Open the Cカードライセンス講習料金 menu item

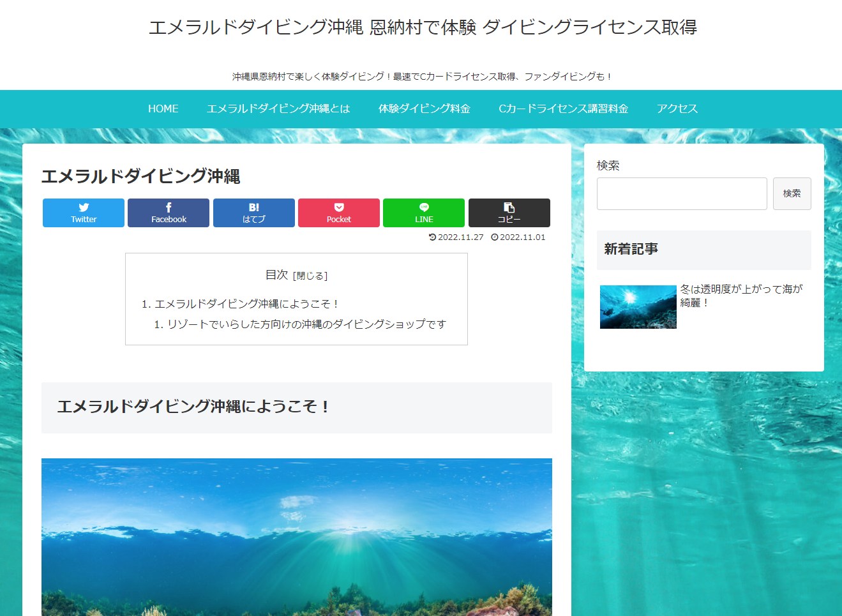click(564, 109)
